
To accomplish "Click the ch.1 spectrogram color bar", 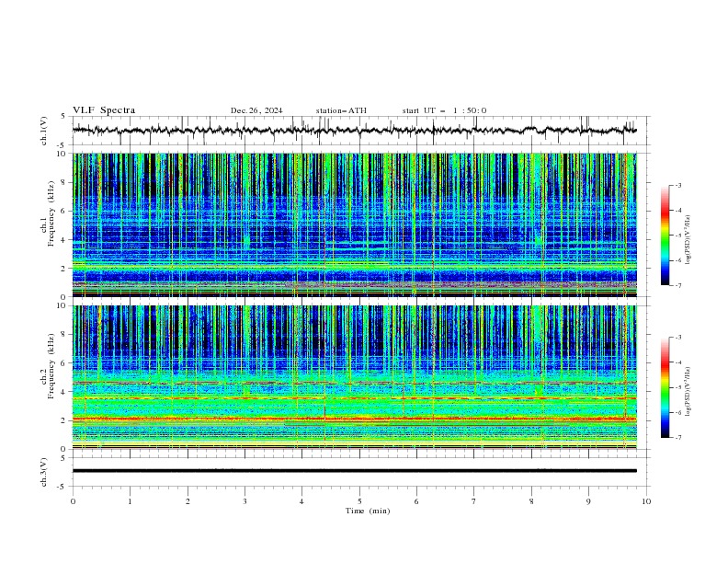I will pos(665,236).
